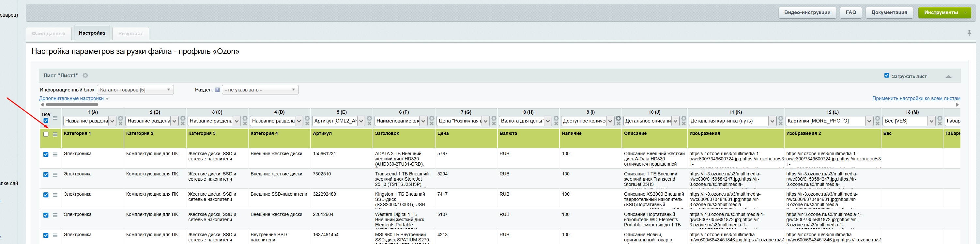Open settings gear for column 4 (D)

[x=307, y=118]
